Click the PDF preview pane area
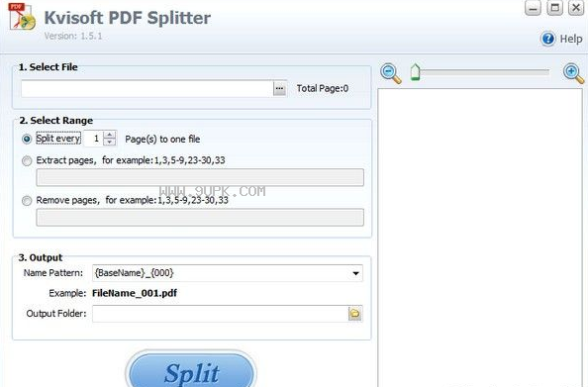The width and height of the screenshot is (588, 387). 480,238
